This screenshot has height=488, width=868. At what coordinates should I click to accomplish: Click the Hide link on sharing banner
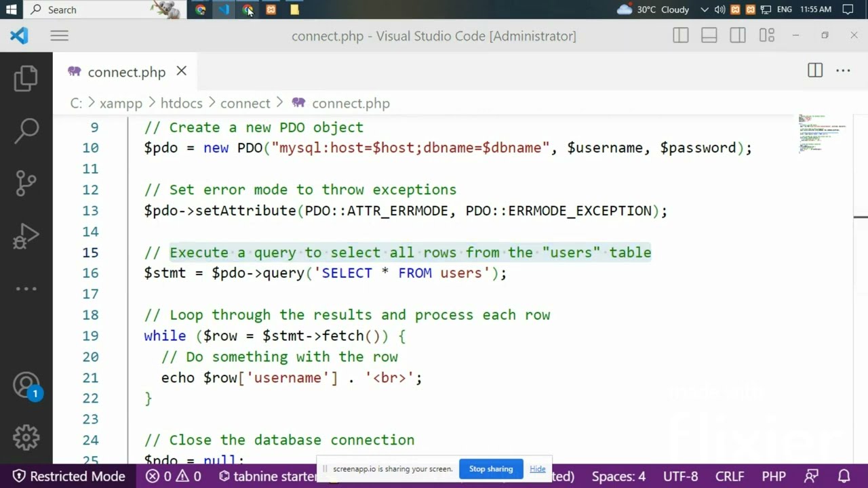[537, 469]
